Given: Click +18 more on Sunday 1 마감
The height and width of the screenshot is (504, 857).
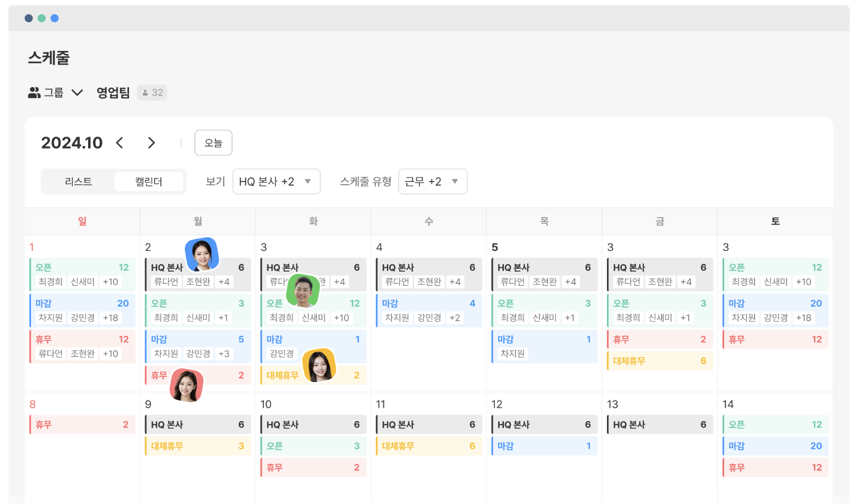Looking at the screenshot, I should pyautogui.click(x=110, y=318).
